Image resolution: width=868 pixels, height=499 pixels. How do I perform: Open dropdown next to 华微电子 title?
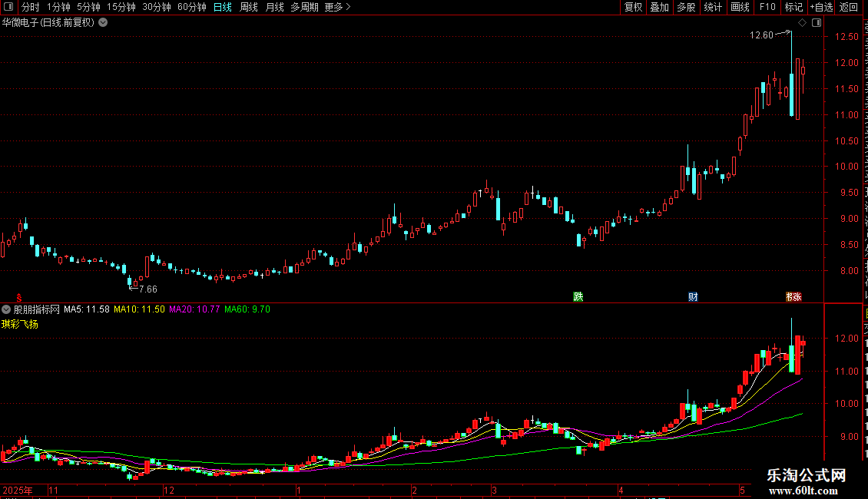pyautogui.click(x=103, y=23)
